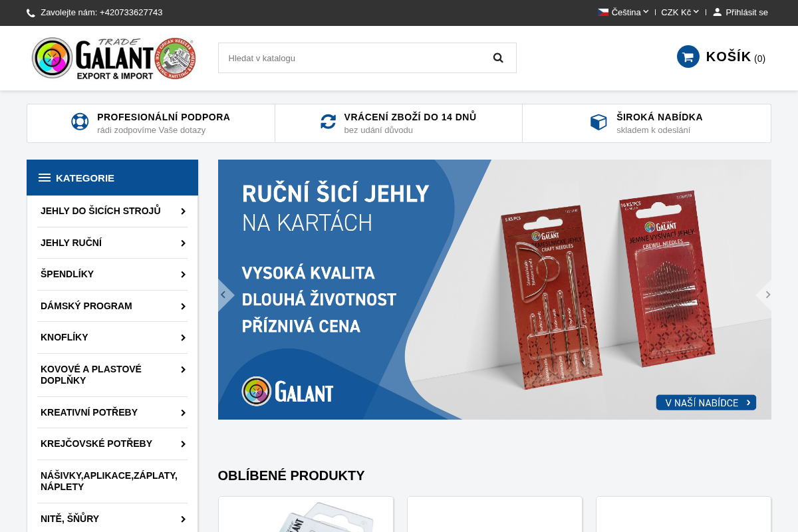798x532 pixels.
Task: Expand the Jehly ruční chevron
Action: 183,243
